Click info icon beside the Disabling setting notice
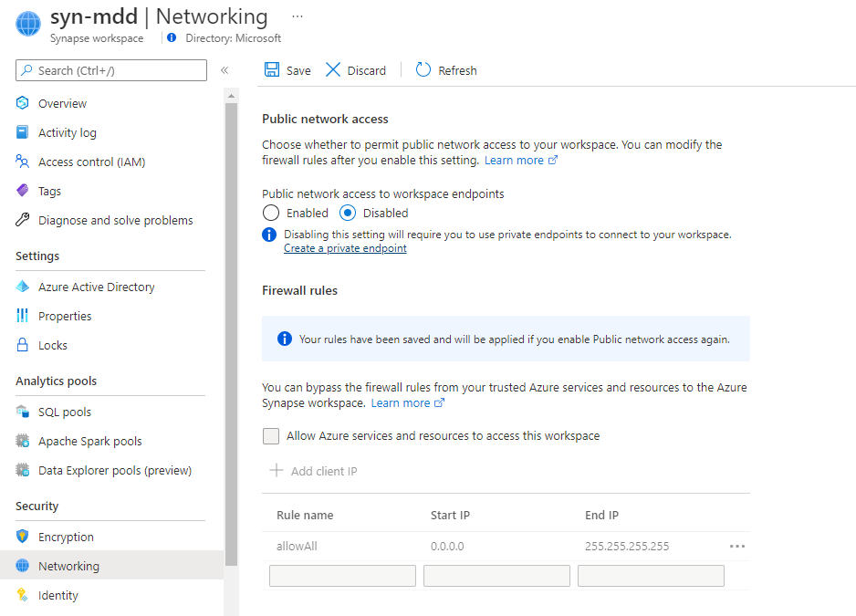Viewport: 856px width, 616px height. click(269, 235)
